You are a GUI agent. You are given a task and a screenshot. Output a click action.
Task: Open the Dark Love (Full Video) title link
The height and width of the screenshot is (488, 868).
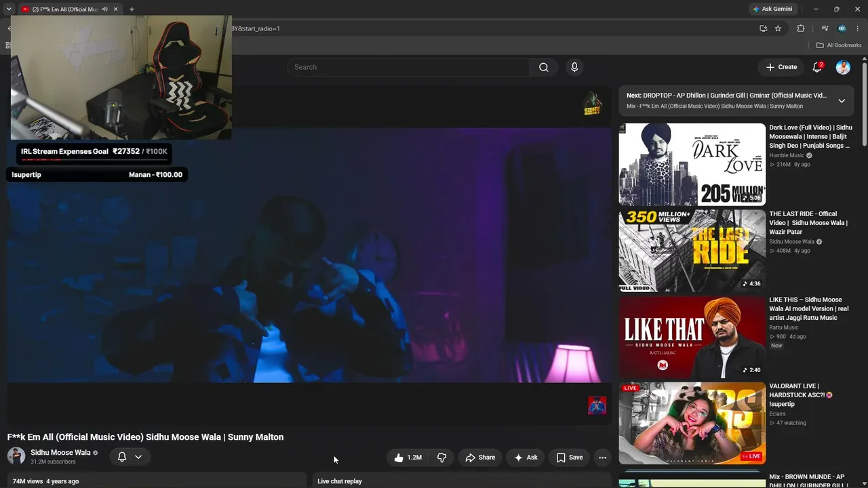[x=811, y=136]
